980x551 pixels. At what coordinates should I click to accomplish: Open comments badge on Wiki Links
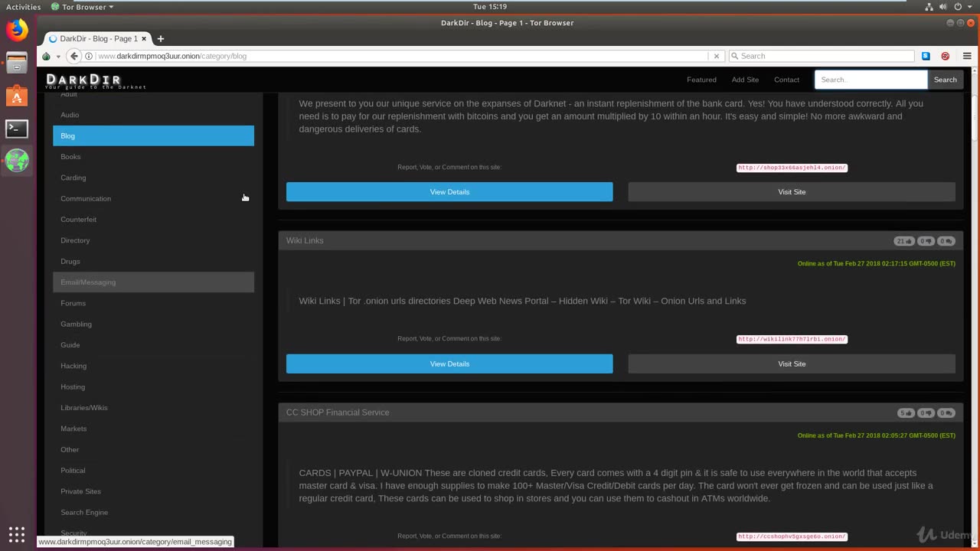(946, 241)
